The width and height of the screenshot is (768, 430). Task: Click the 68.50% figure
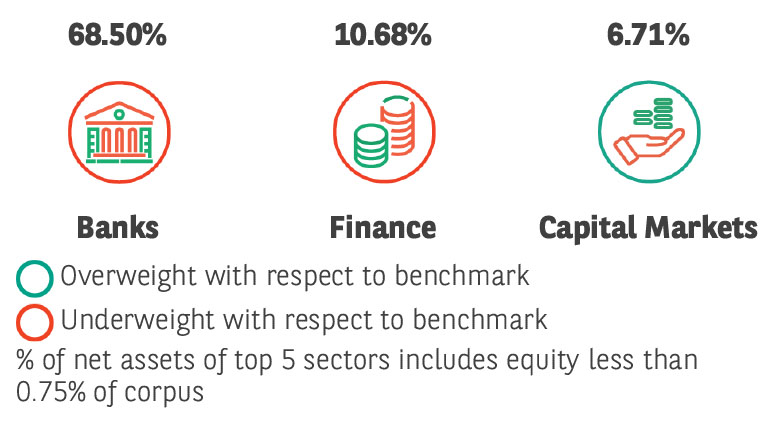tap(117, 36)
